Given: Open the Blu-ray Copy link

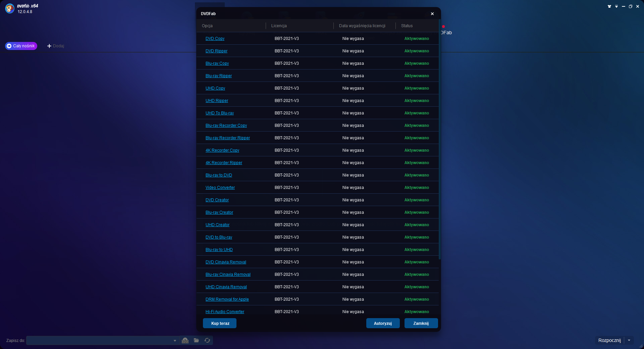Looking at the screenshot, I should (217, 63).
